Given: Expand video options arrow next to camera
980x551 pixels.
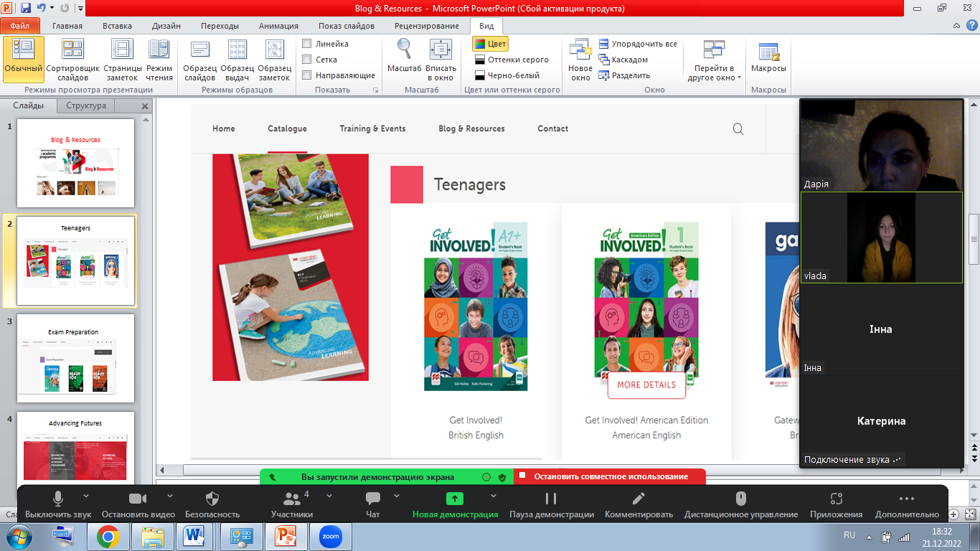Looking at the screenshot, I should click(170, 496).
